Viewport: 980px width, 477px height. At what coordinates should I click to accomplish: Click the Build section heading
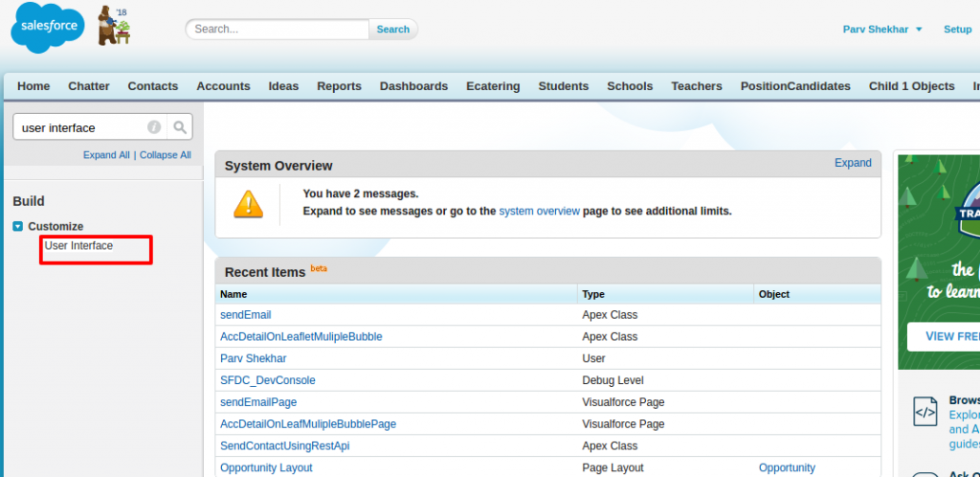coord(29,201)
